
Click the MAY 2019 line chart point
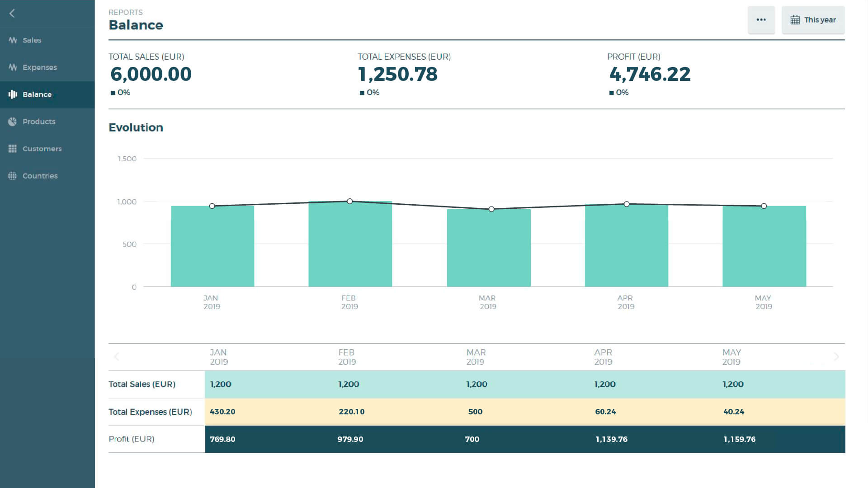[764, 206]
